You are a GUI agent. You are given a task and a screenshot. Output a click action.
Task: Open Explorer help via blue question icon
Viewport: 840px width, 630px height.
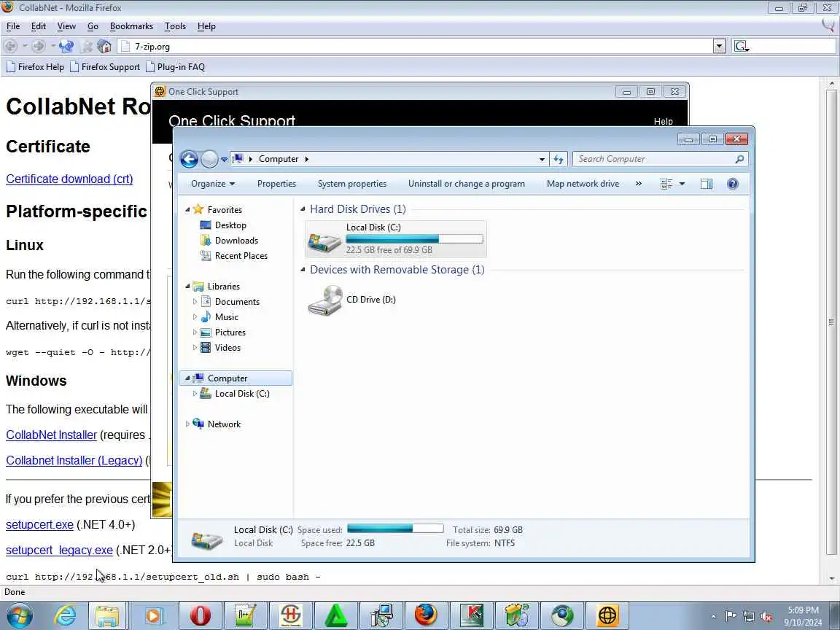pos(732,184)
